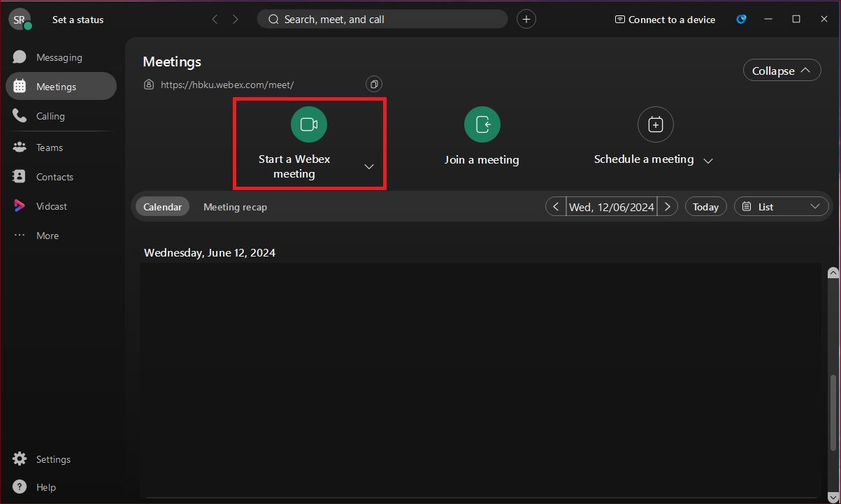Screen dimensions: 841x504
Task: Switch to the Meeting recap tab
Action: 235,207
